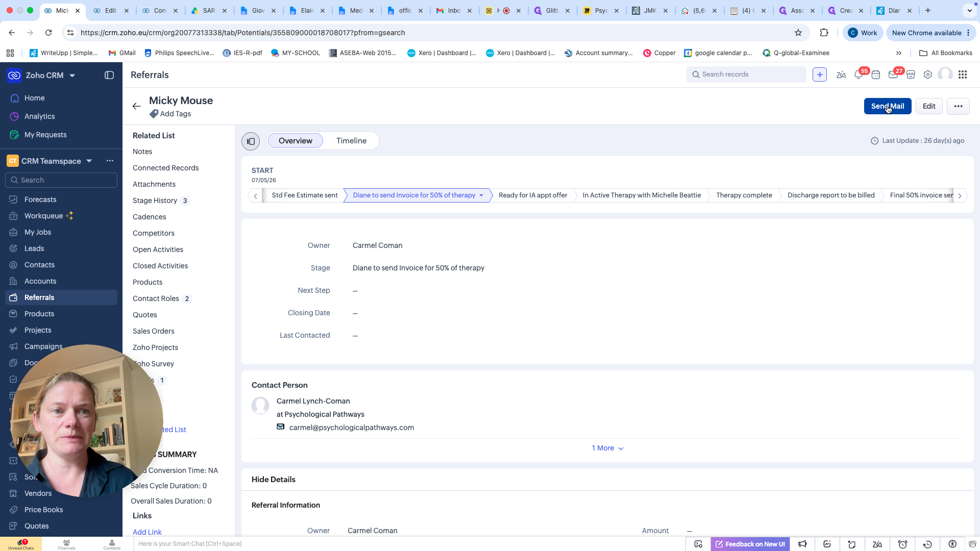Viewport: 980px width, 551px height.
Task: Click the Edit button
Action: pos(929,106)
